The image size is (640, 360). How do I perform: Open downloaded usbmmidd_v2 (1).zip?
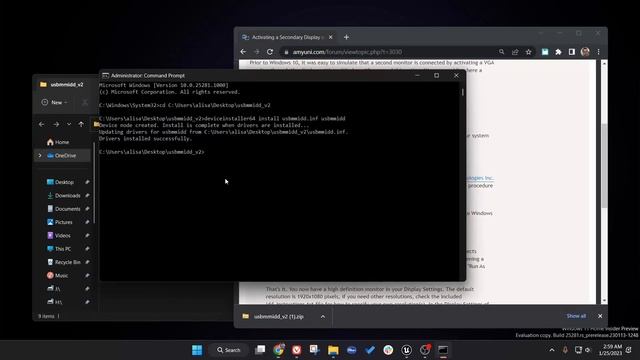click(x=279, y=316)
